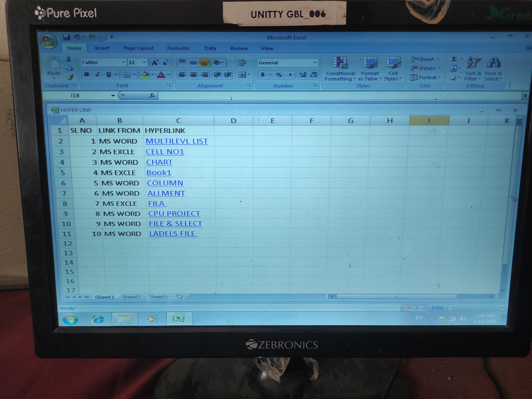The image size is (532, 399).
Task: Open the Calibri font name dropdown
Action: pos(123,63)
